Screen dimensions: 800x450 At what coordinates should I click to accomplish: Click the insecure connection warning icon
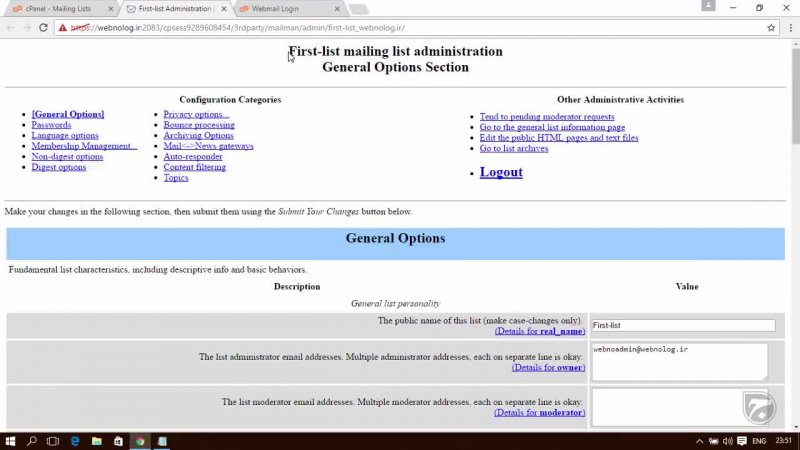[62, 27]
